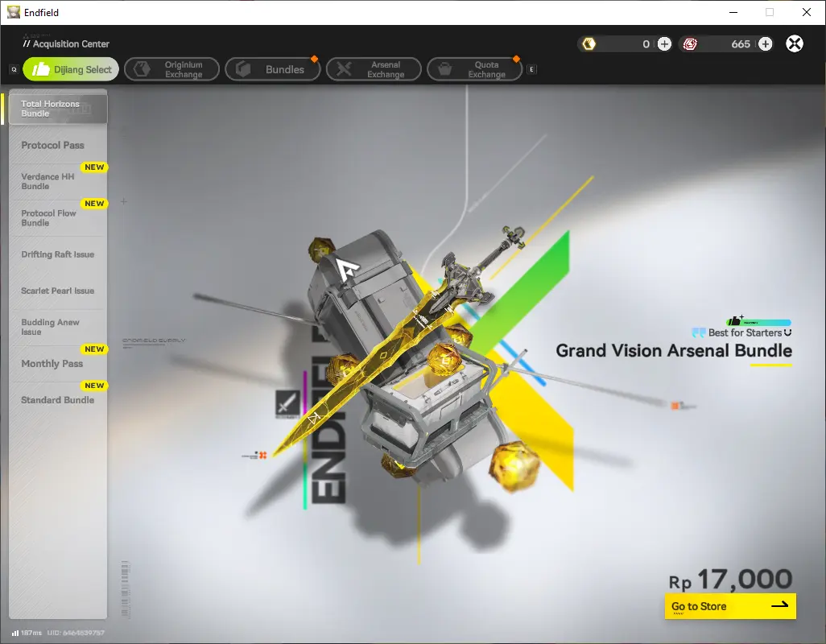
Task: Click the yellow hexagon currency icon
Action: coord(589,43)
